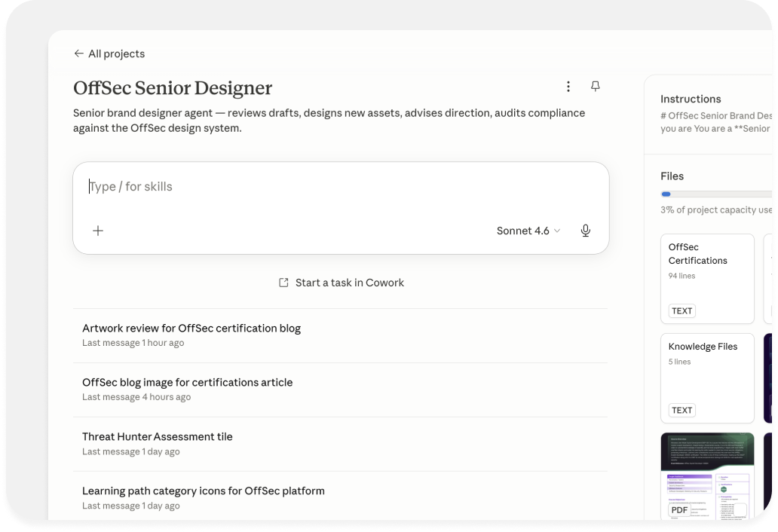Click 'Last message 4 hours ago' text
Screen dimensions: 778x532
point(136,396)
